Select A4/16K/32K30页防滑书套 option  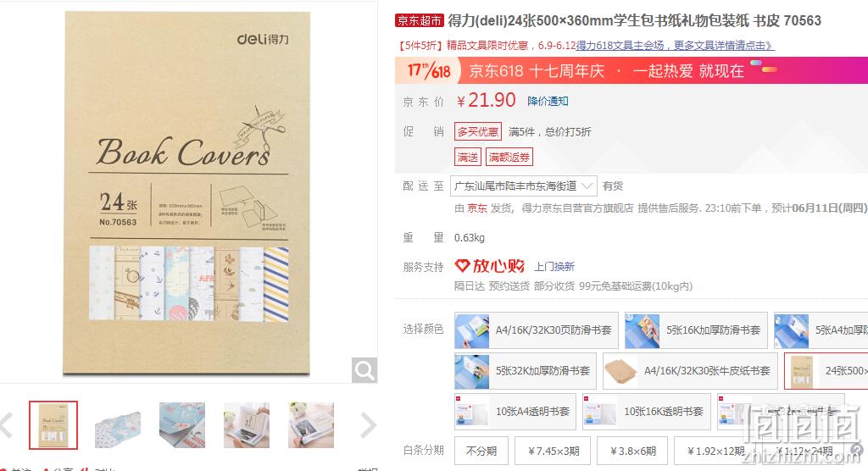click(x=537, y=330)
